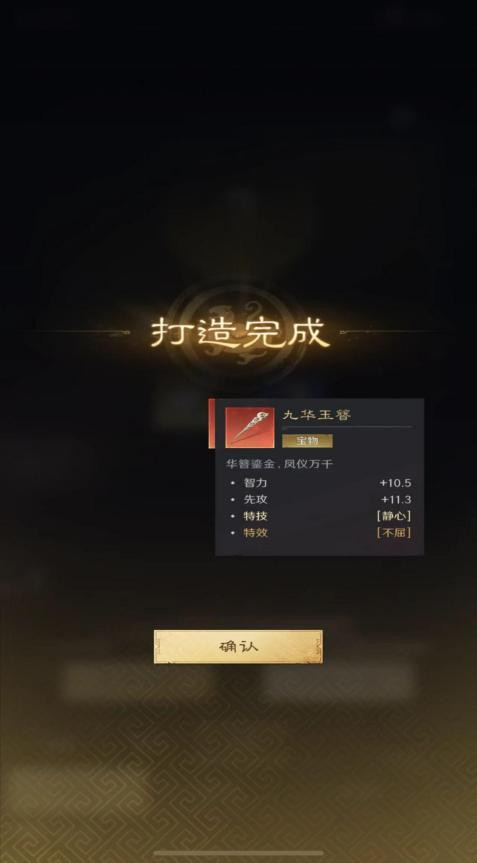Tap the glowing 打造完成 title

point(239,332)
